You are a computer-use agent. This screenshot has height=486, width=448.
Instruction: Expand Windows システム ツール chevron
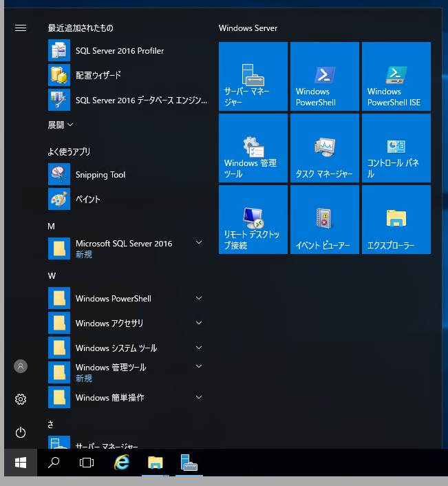coord(199,348)
